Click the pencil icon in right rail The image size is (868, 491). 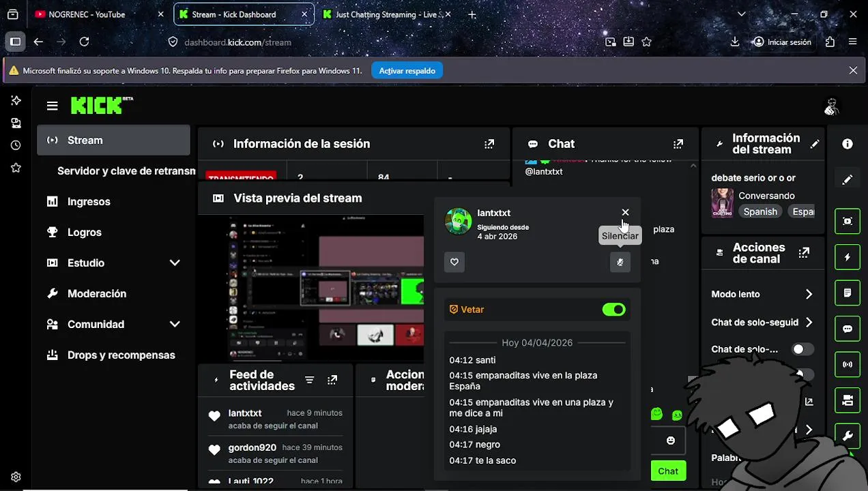tap(848, 180)
